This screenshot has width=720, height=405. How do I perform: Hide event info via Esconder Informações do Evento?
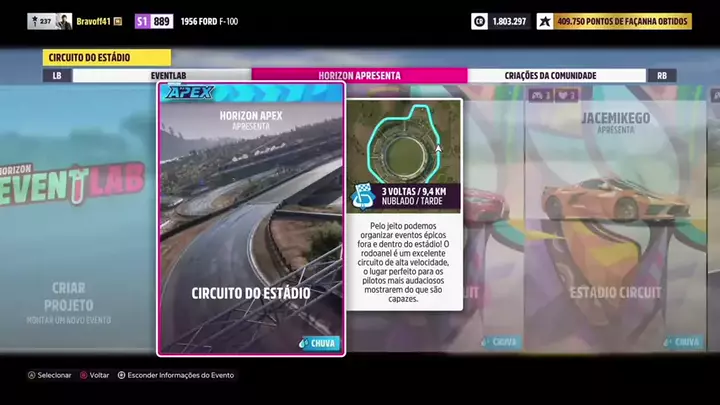pos(176,375)
